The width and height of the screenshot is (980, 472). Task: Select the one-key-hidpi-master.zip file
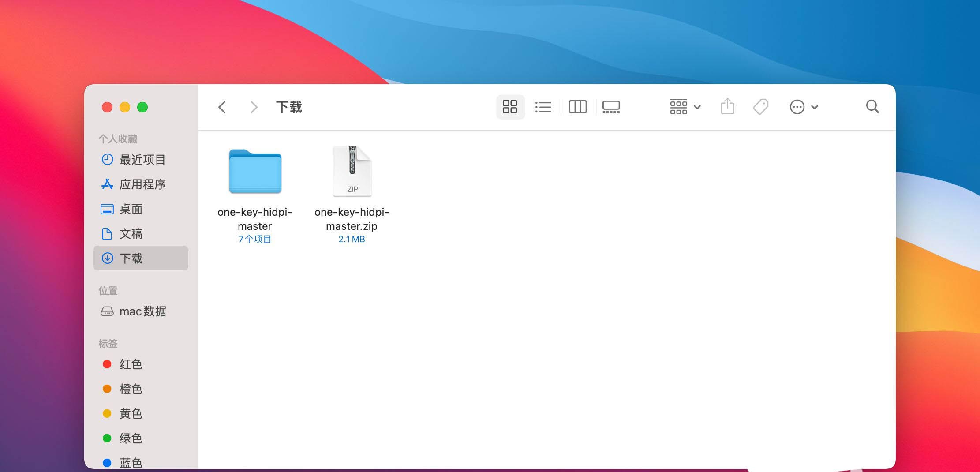[352, 171]
